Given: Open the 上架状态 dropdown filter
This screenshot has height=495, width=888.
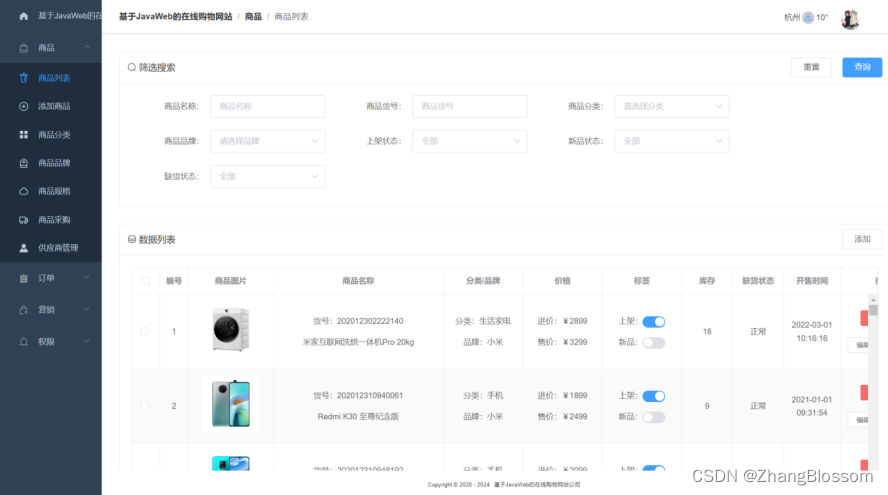Looking at the screenshot, I should (469, 142).
